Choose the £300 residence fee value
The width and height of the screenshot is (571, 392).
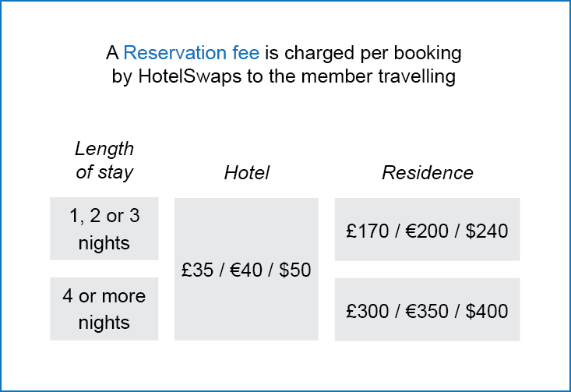(368, 311)
